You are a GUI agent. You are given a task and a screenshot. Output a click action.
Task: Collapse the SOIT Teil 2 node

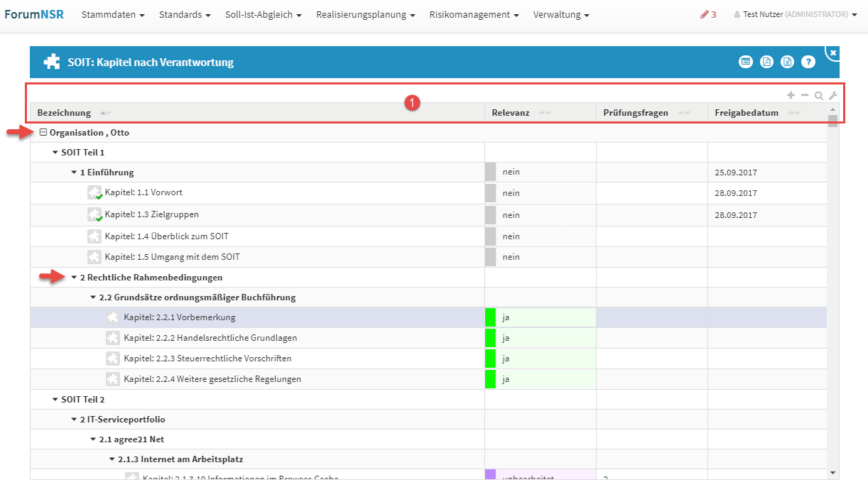(x=55, y=400)
